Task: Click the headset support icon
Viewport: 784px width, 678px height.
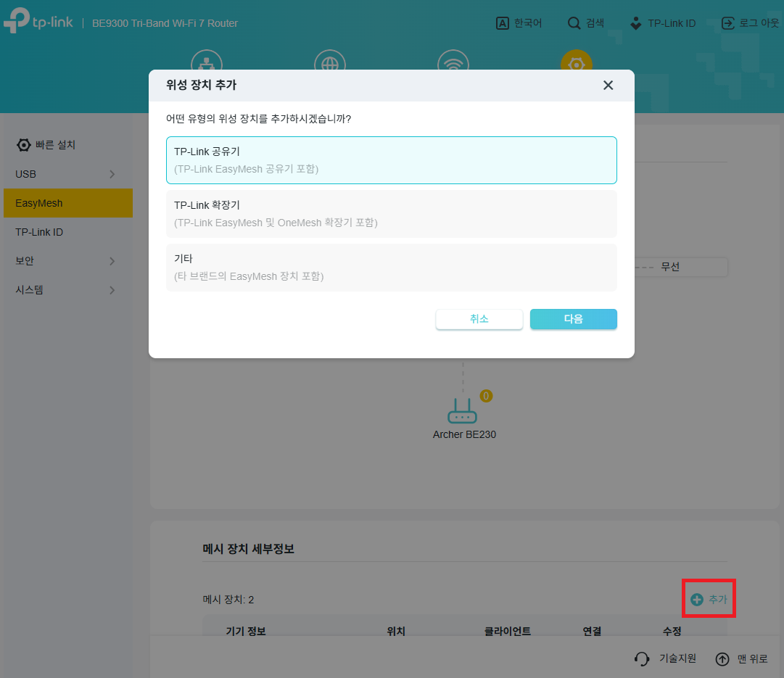Action: coord(642,658)
